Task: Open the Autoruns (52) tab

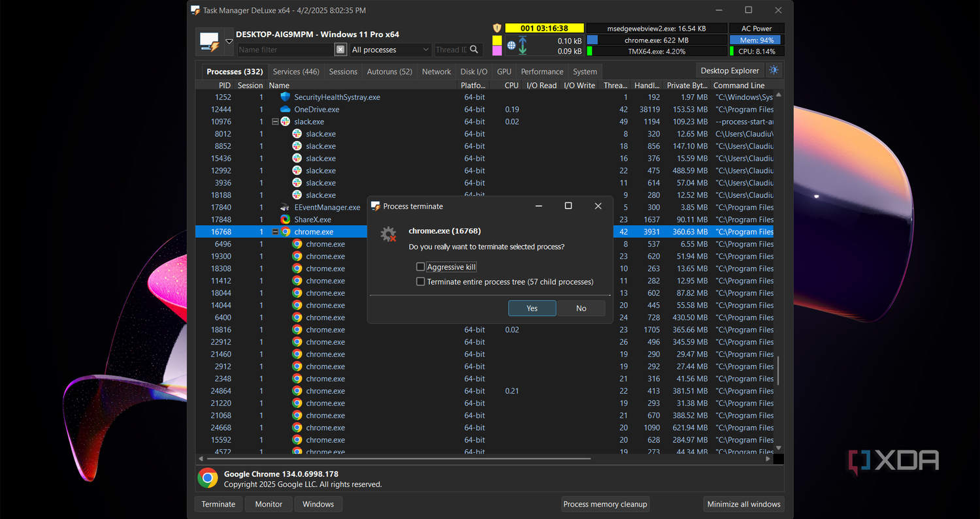Action: point(389,72)
